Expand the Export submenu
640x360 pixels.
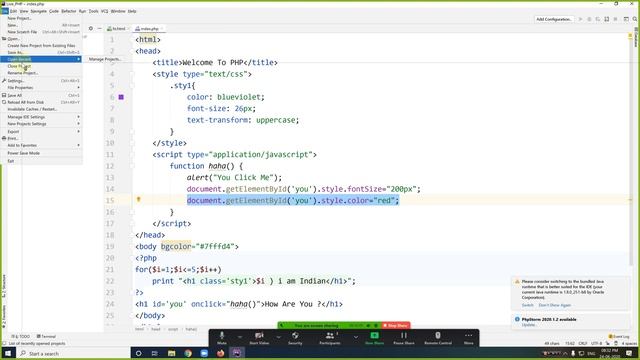[41, 131]
